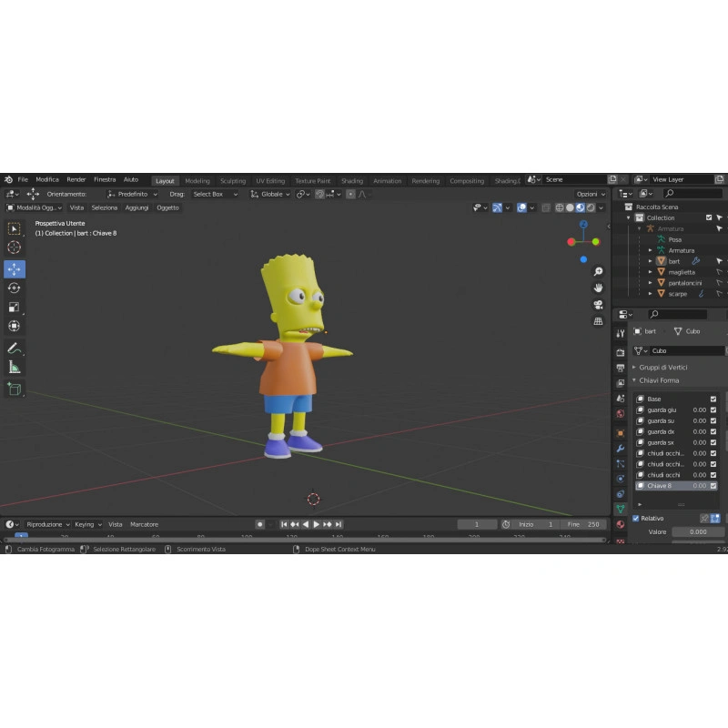This screenshot has width=728, height=728.
Task: Open the Drag Select Box dropdown
Action: click(215, 194)
